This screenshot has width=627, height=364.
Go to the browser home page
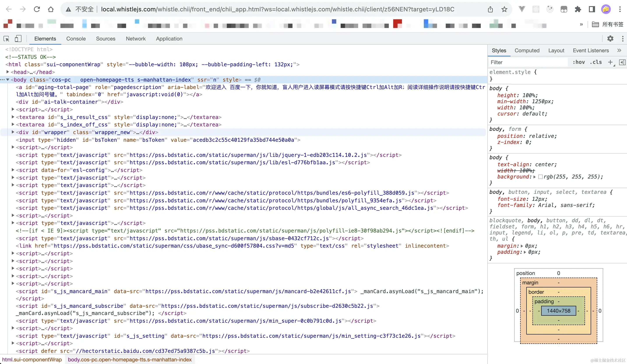coord(51,9)
